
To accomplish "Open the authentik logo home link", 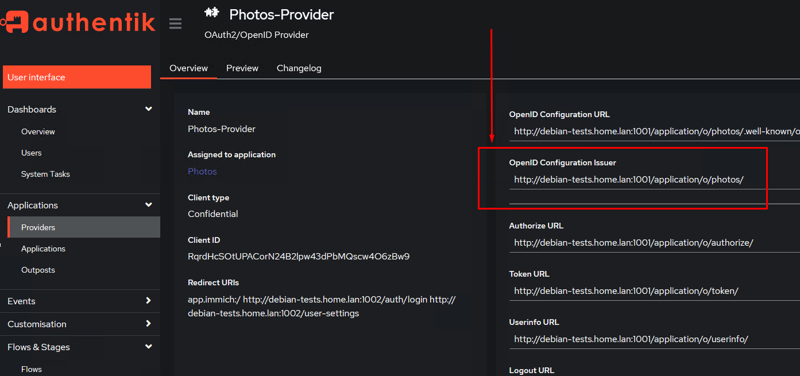I will (78, 22).
